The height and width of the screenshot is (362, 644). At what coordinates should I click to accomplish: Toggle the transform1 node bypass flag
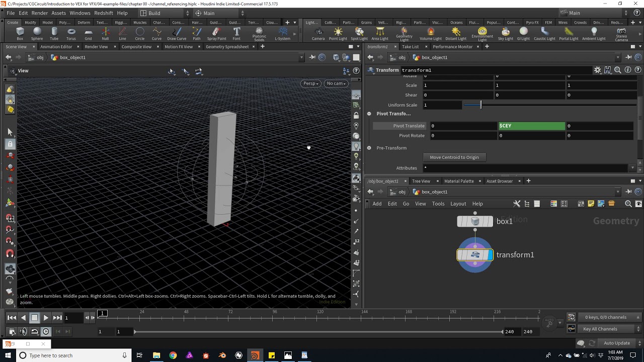[x=460, y=255]
